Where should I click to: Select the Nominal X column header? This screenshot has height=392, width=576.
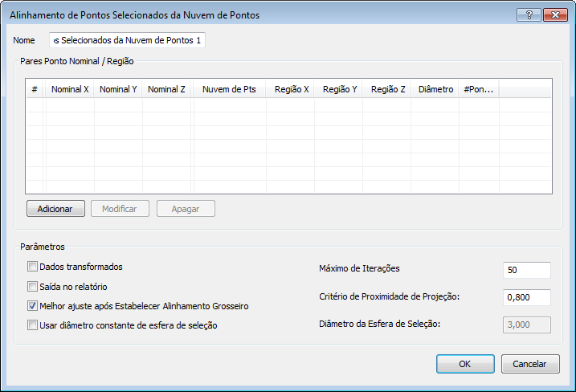(x=70, y=89)
